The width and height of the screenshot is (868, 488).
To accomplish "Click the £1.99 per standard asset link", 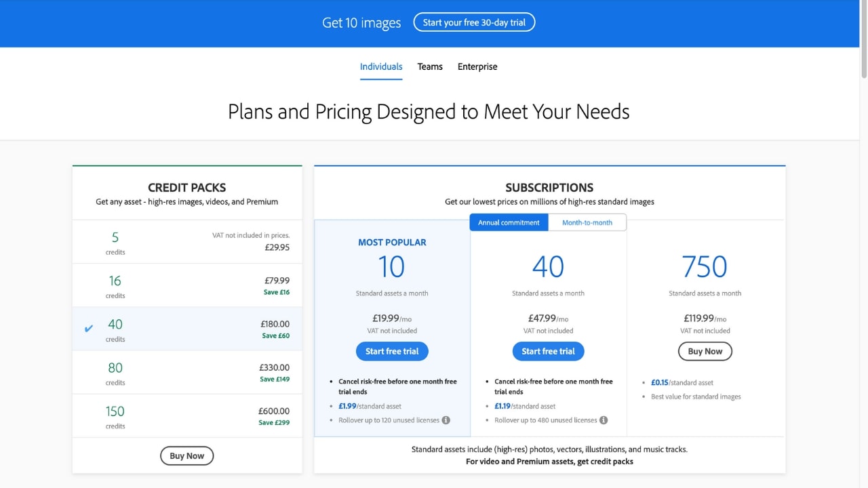I will pos(348,406).
